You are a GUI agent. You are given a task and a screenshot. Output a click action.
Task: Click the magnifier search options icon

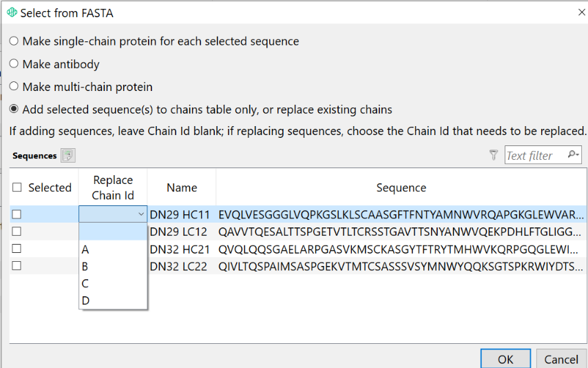tap(573, 154)
